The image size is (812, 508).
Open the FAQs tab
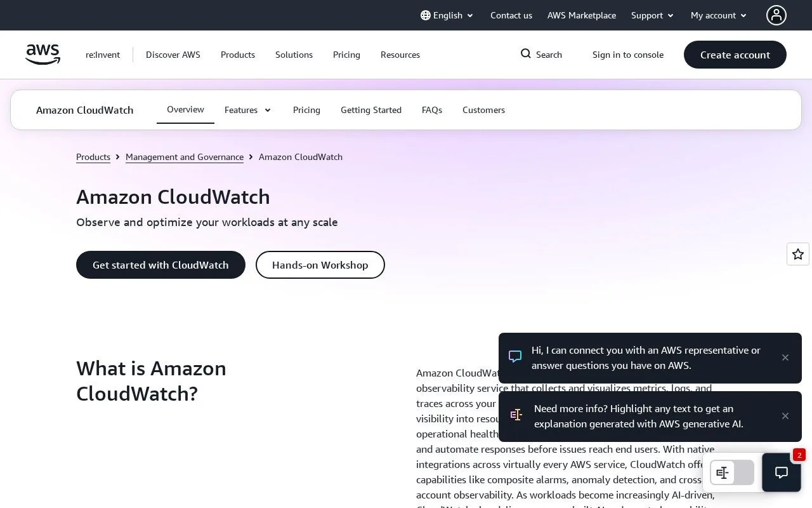(432, 110)
